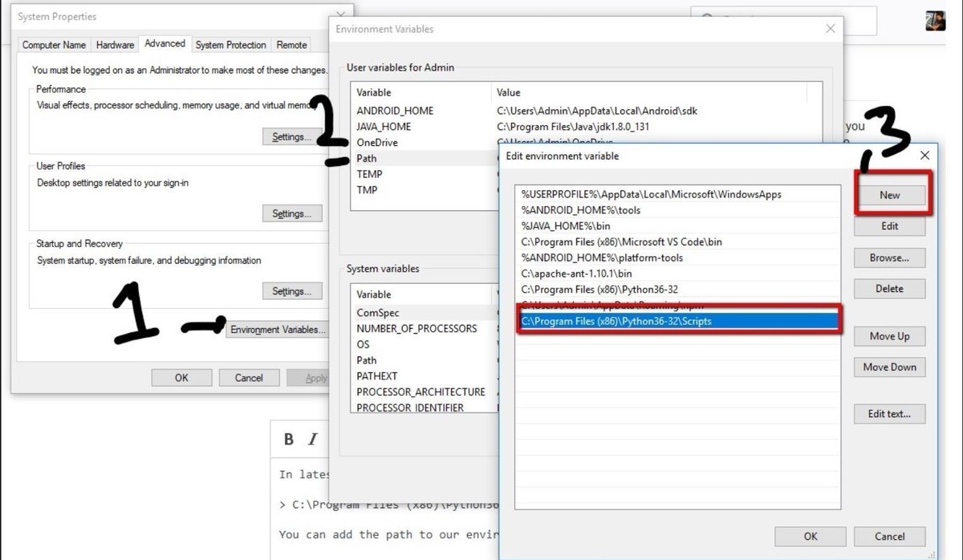Select the Path user variable
This screenshot has height=560, width=963.
tap(367, 159)
